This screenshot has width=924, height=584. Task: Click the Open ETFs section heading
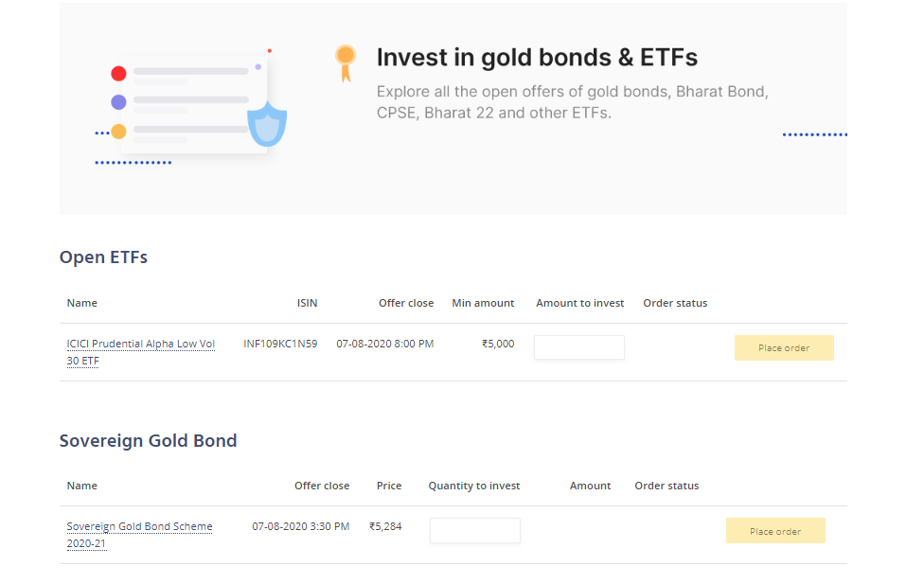103,257
